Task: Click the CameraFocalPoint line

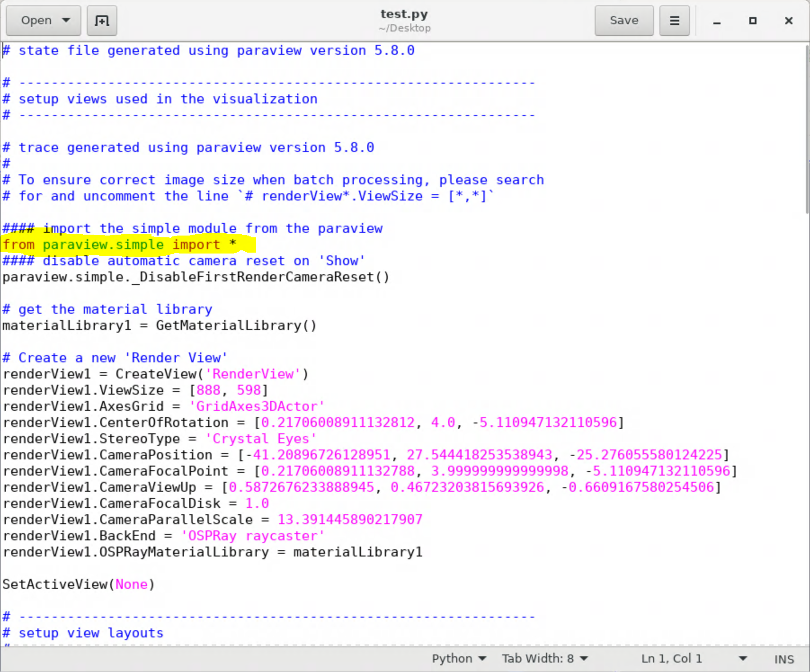Action: (x=370, y=471)
